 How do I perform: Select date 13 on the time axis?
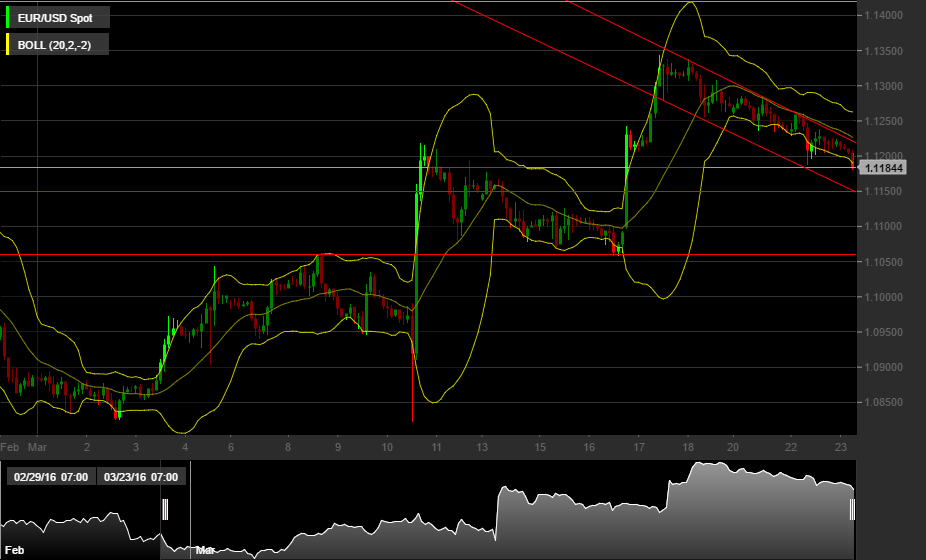pyautogui.click(x=483, y=447)
